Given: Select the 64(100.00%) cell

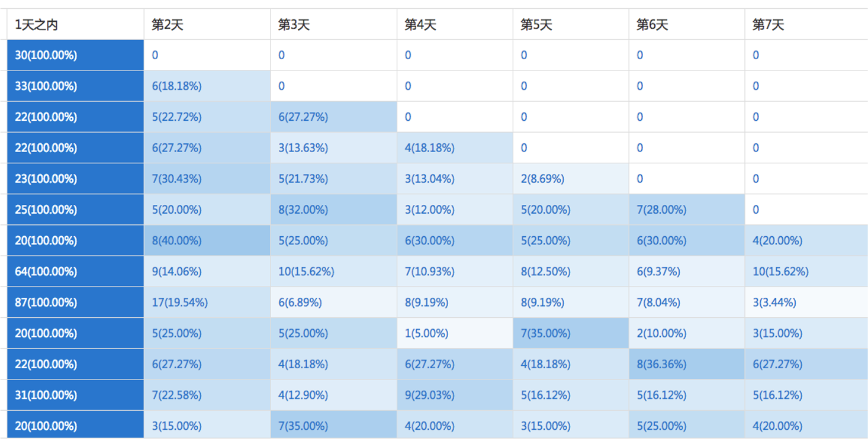Looking at the screenshot, I should tap(46, 272).
